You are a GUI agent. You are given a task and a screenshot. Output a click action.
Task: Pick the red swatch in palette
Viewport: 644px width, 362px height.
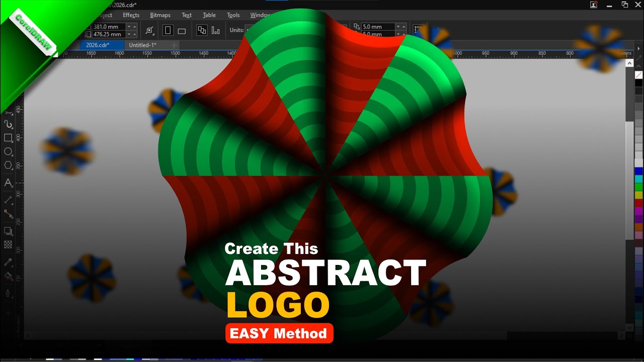click(x=638, y=203)
